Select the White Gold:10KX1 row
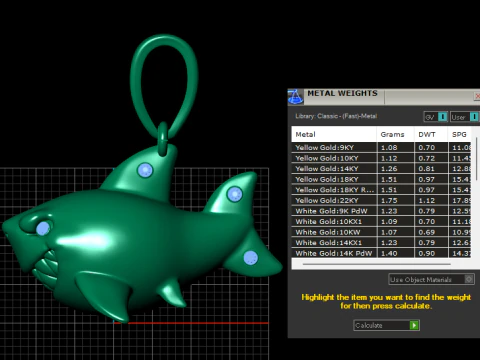This screenshot has height=360, width=480. click(x=381, y=222)
